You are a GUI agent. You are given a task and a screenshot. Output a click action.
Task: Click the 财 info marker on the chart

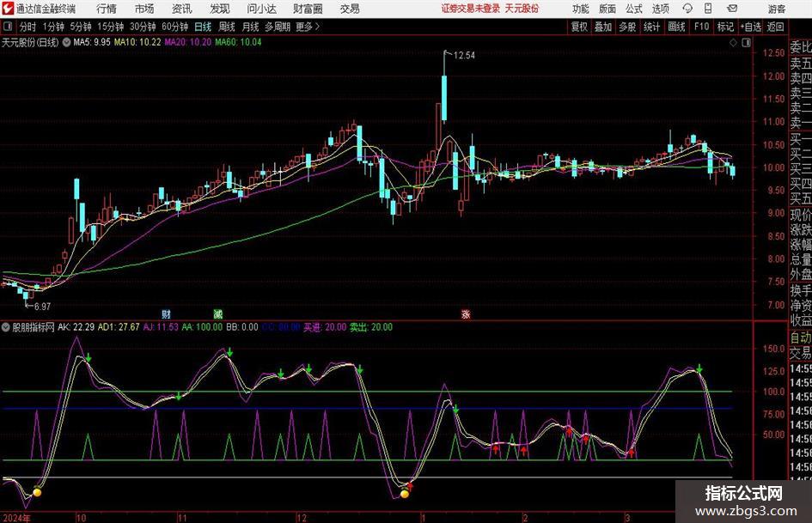coord(166,313)
